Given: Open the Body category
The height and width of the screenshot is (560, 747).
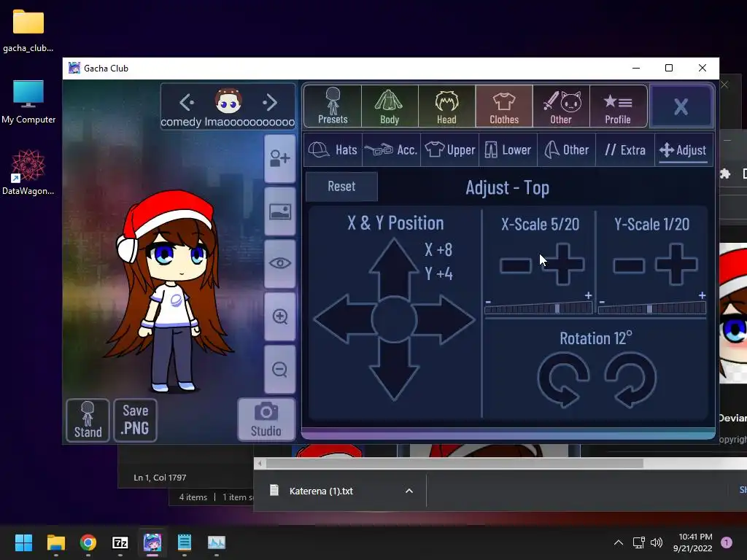Looking at the screenshot, I should [x=390, y=106].
